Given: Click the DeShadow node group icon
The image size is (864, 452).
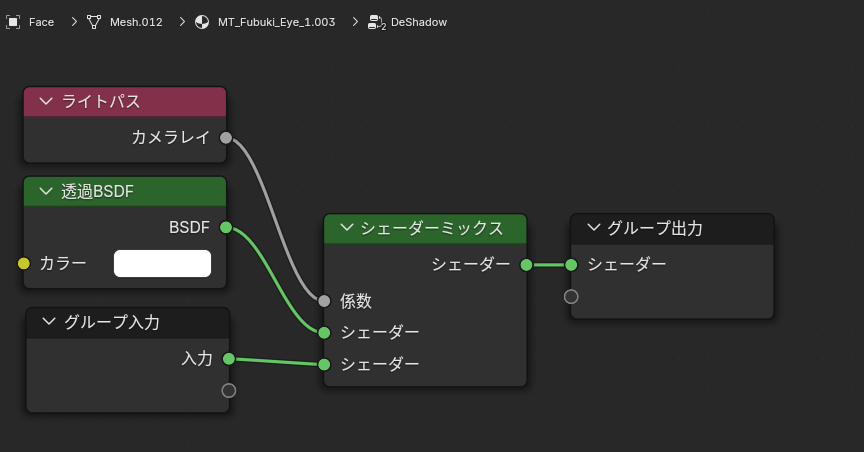Looking at the screenshot, I should pos(376,23).
